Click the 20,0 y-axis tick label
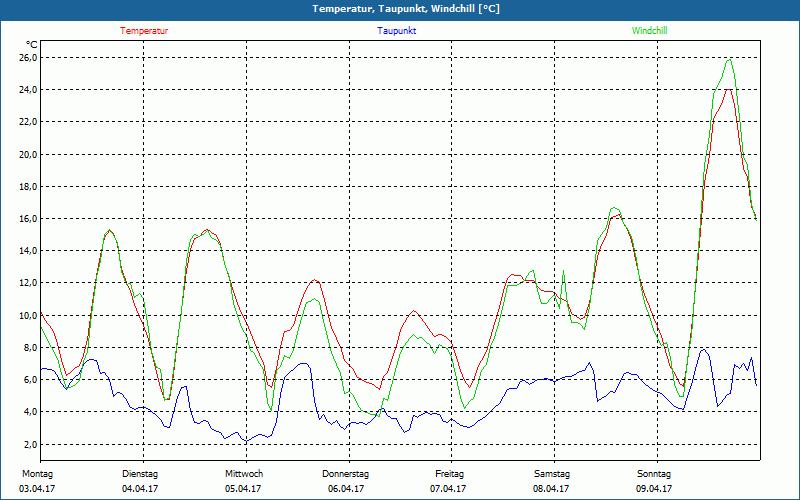 [x=26, y=155]
